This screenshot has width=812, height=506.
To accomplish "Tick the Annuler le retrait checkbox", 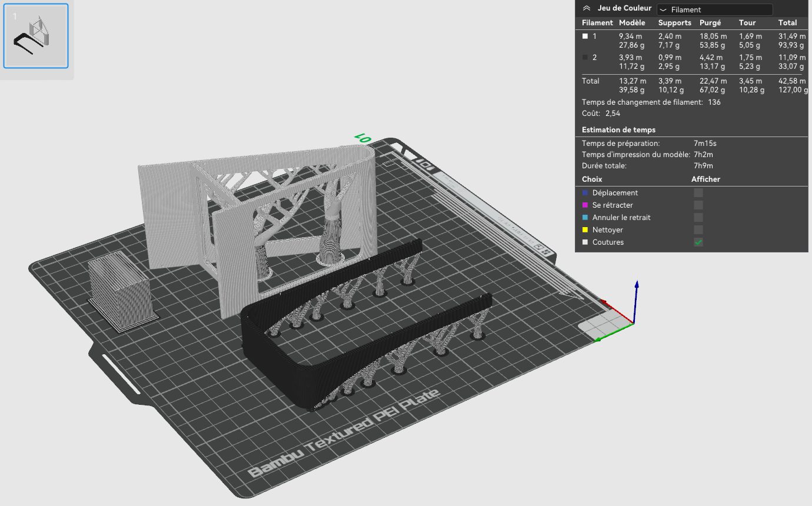I will [x=698, y=218].
